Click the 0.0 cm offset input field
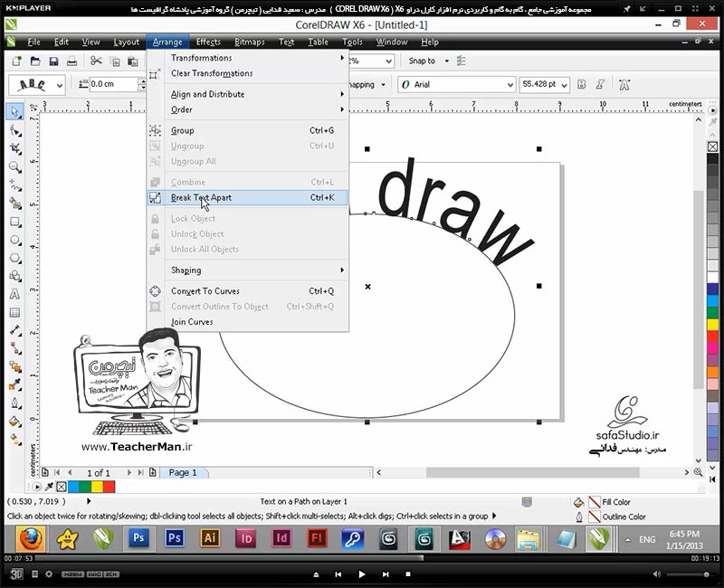The height and width of the screenshot is (588, 724). pyautogui.click(x=113, y=84)
